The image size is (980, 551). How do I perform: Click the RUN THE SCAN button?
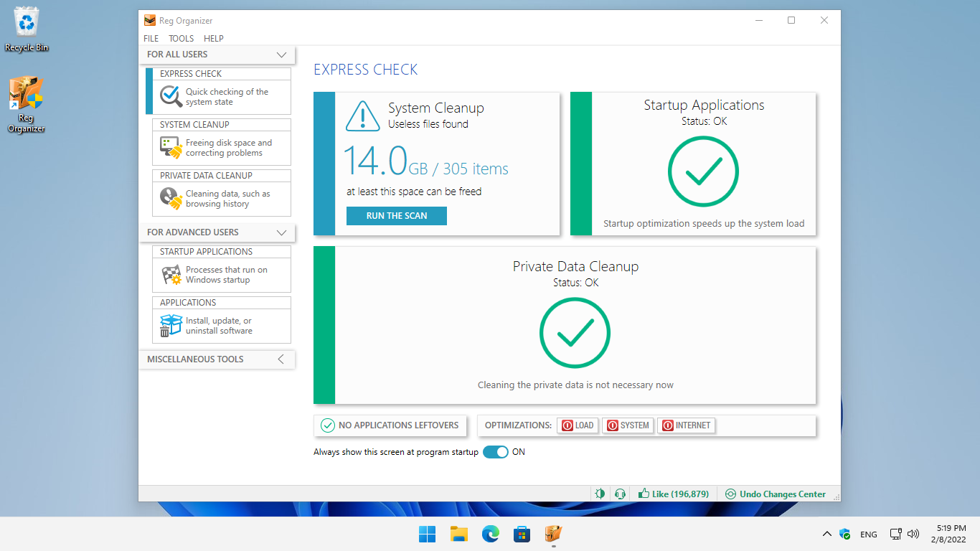(x=396, y=216)
